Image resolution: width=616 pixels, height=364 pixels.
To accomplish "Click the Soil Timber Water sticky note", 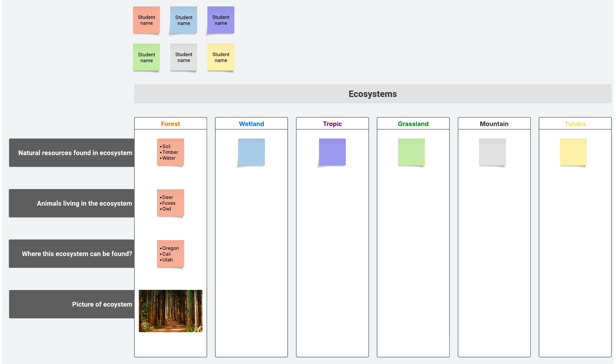I will click(170, 152).
